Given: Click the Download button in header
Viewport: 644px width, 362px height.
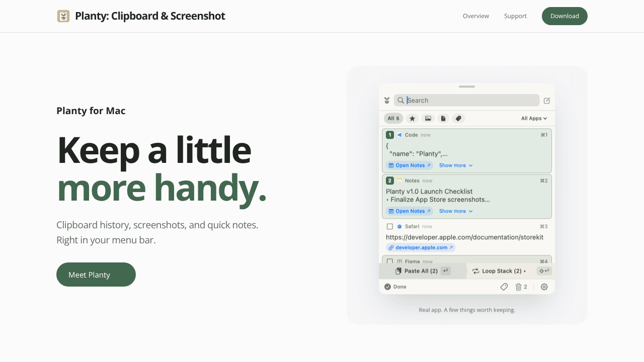Looking at the screenshot, I should point(565,16).
